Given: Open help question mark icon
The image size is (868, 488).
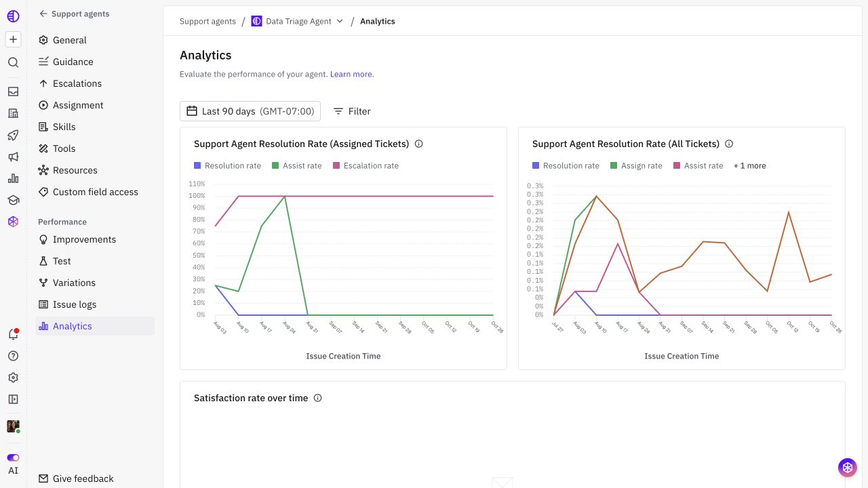Looking at the screenshot, I should coord(13,356).
